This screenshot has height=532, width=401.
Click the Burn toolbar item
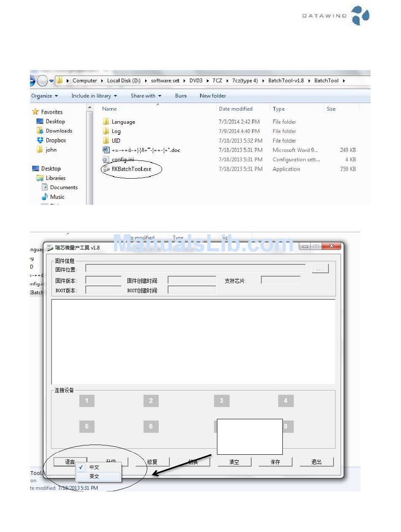(x=181, y=96)
